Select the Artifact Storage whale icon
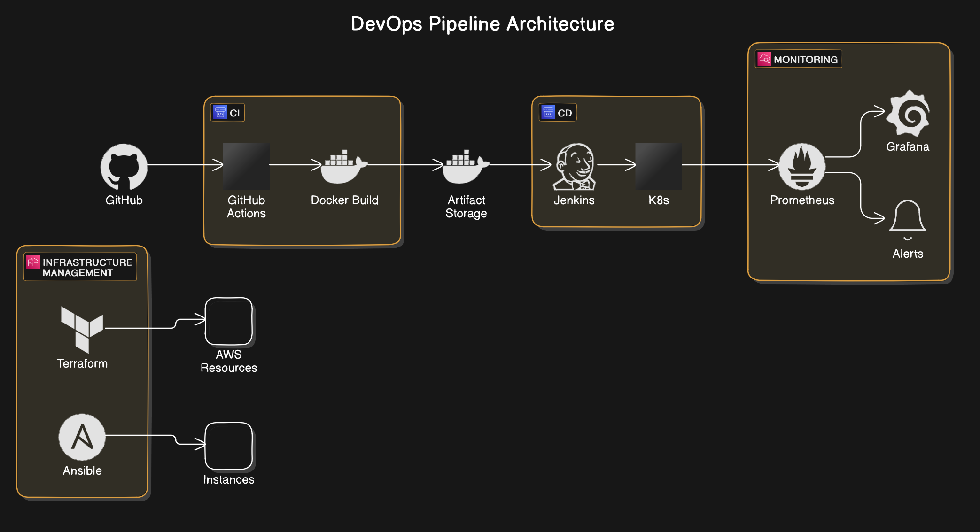This screenshot has width=980, height=532. [x=466, y=167]
